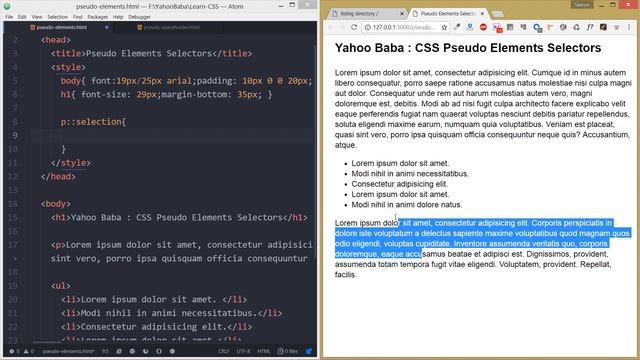Click the Atom app icon in title bar
Viewport: 640px width, 360px height.
[x=7, y=6]
